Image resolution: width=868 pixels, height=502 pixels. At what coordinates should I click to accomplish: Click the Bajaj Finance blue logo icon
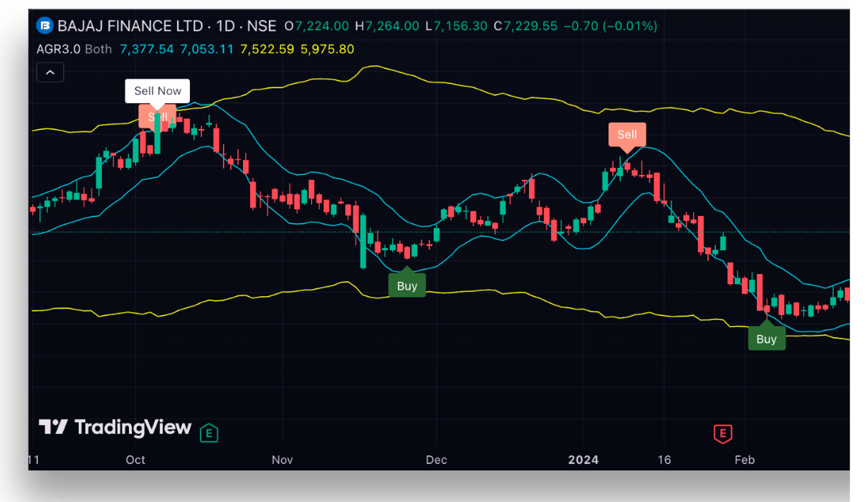(x=45, y=26)
